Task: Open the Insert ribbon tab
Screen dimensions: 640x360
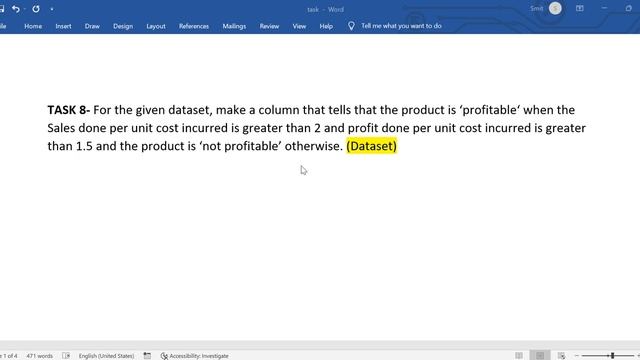Action: (63, 26)
